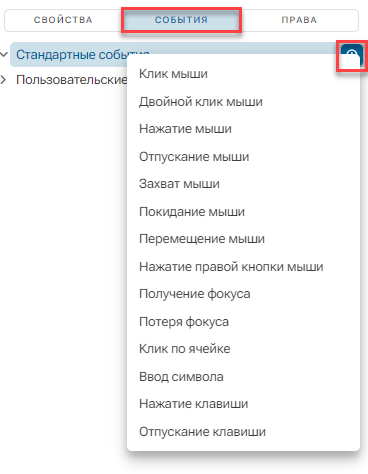This screenshot has height=474, width=368.
Task: Select the Пользовательские tree row
Action: [x=72, y=80]
